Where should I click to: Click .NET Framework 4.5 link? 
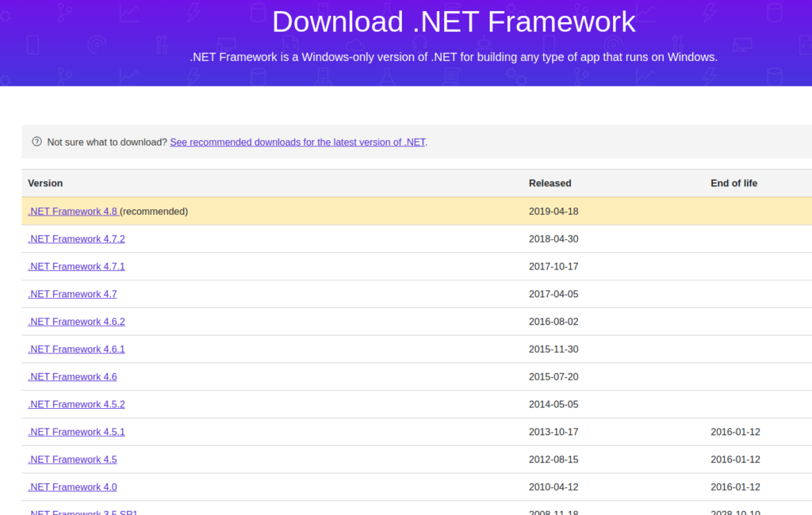(x=72, y=460)
